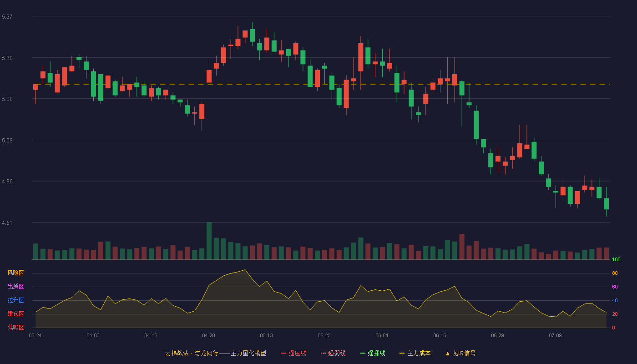
Task: Toggle the 强弱线 legend series
Action: (333, 353)
